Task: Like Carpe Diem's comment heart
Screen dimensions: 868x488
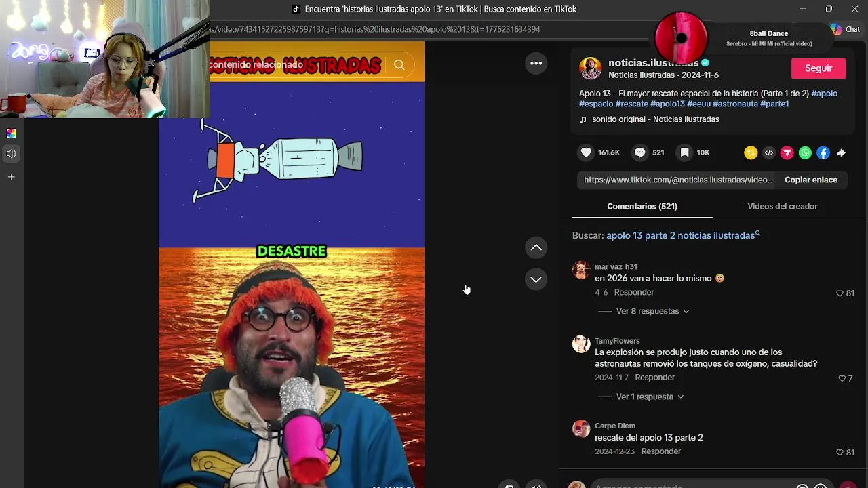Action: 840,452
